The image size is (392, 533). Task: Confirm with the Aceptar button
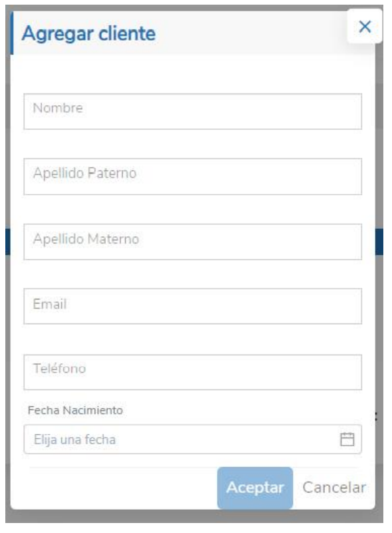coord(255,488)
